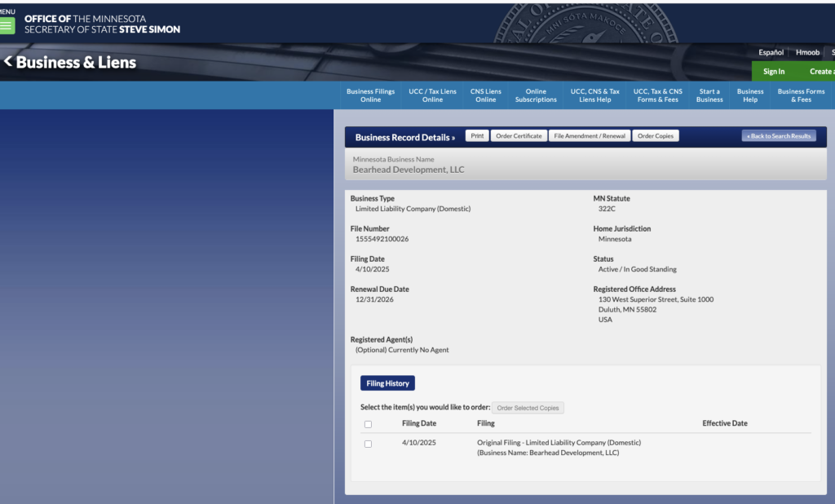The width and height of the screenshot is (835, 504).
Task: Select the Filing History tab
Action: [387, 383]
